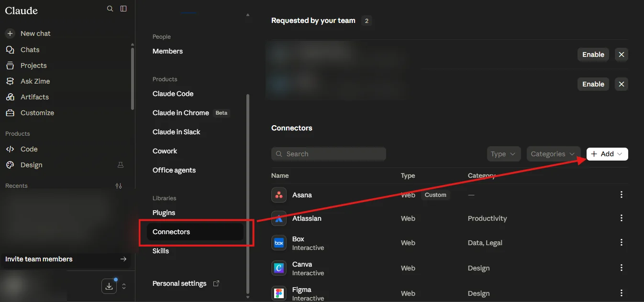Open the Type filter dropdown
Image resolution: width=644 pixels, height=302 pixels.
point(504,154)
